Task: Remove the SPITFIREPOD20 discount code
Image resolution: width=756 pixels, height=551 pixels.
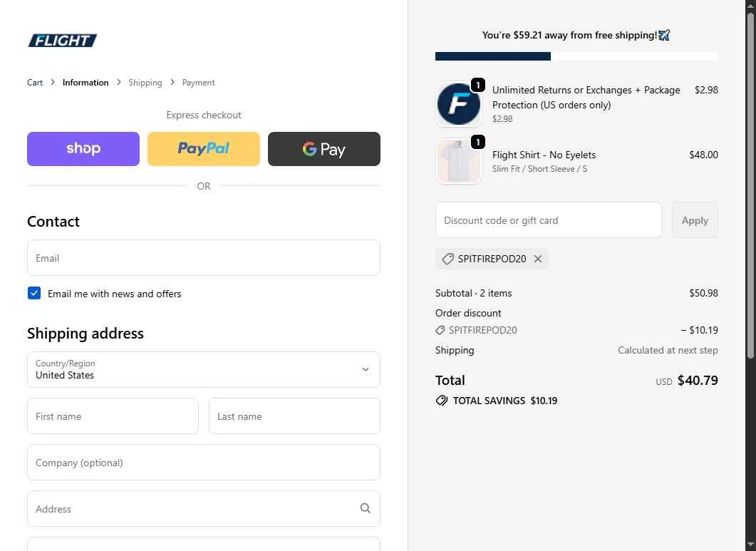Action: (538, 259)
